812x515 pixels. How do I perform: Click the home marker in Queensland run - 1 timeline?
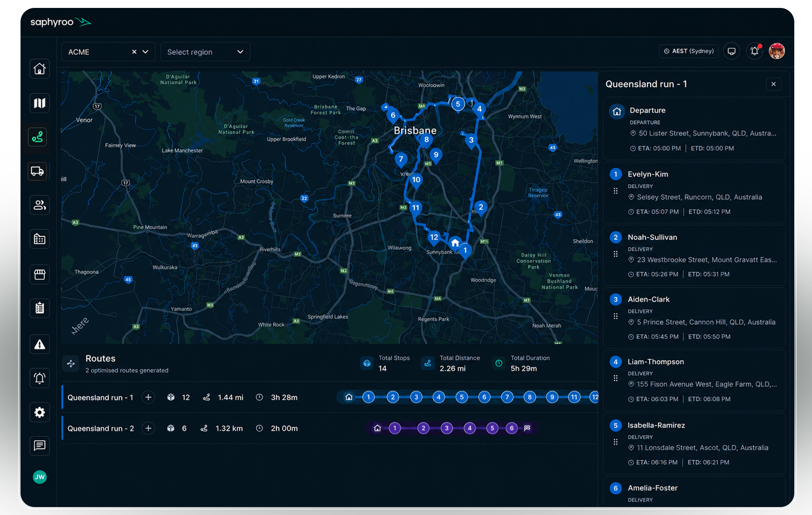(349, 397)
